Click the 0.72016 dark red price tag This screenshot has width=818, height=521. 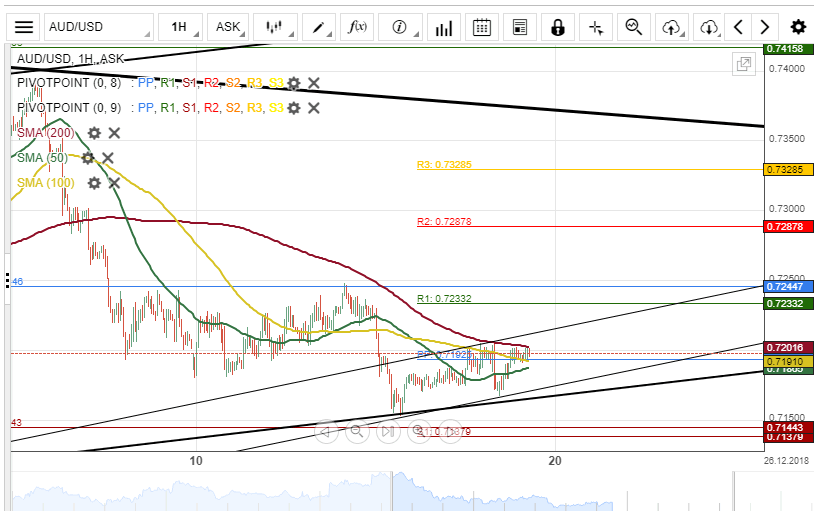tap(788, 348)
